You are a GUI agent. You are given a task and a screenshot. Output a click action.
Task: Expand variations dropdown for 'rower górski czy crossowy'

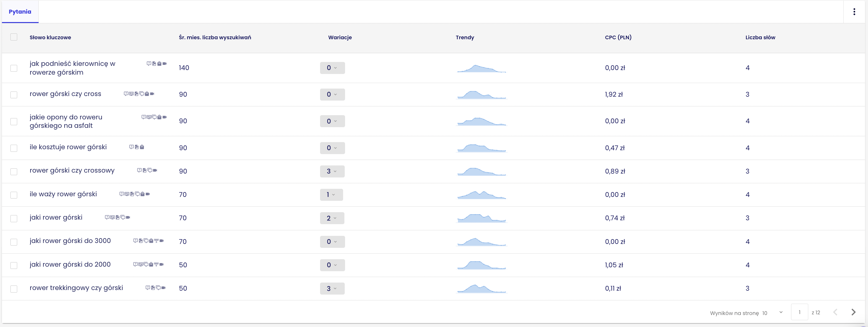point(332,171)
